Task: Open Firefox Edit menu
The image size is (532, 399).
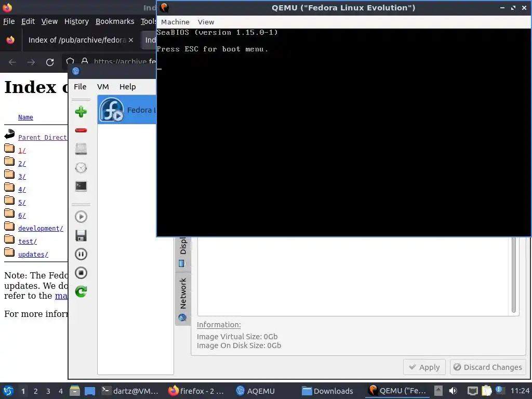Action: tap(28, 21)
